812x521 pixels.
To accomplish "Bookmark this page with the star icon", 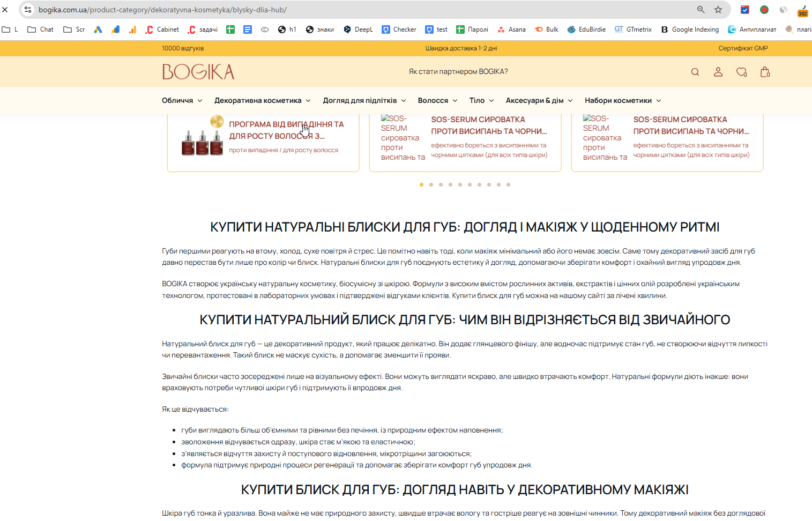I will point(718,10).
